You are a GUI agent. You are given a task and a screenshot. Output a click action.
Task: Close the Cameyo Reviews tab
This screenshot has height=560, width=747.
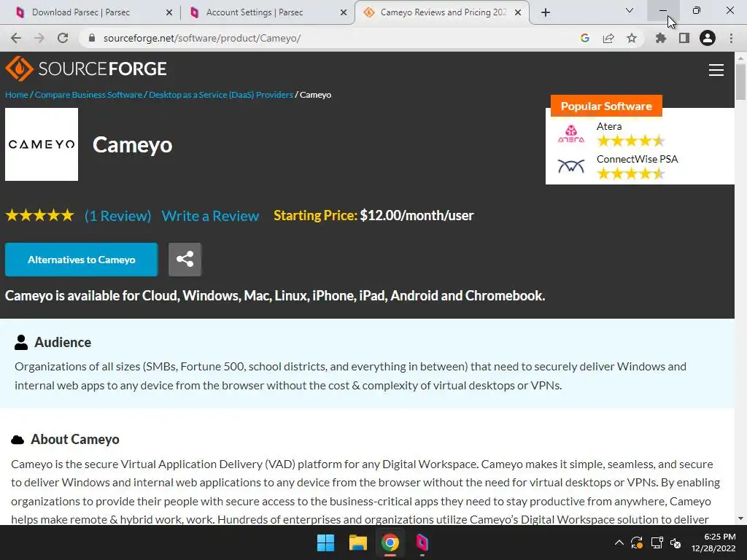click(x=518, y=12)
